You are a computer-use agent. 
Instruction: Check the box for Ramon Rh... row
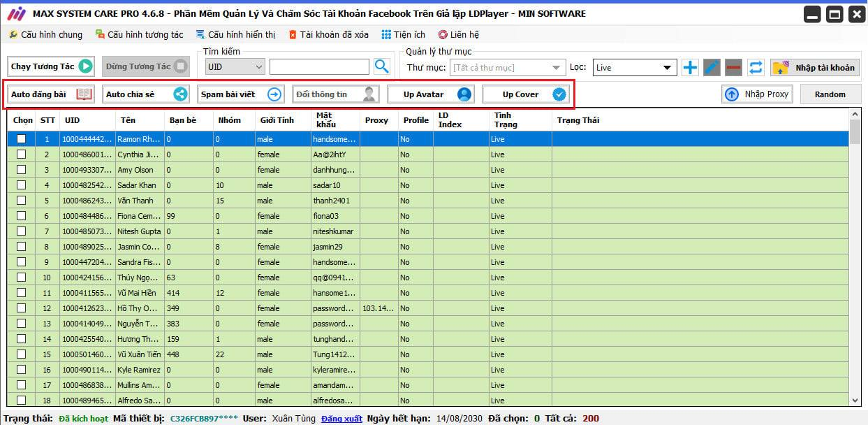pyautogui.click(x=21, y=139)
